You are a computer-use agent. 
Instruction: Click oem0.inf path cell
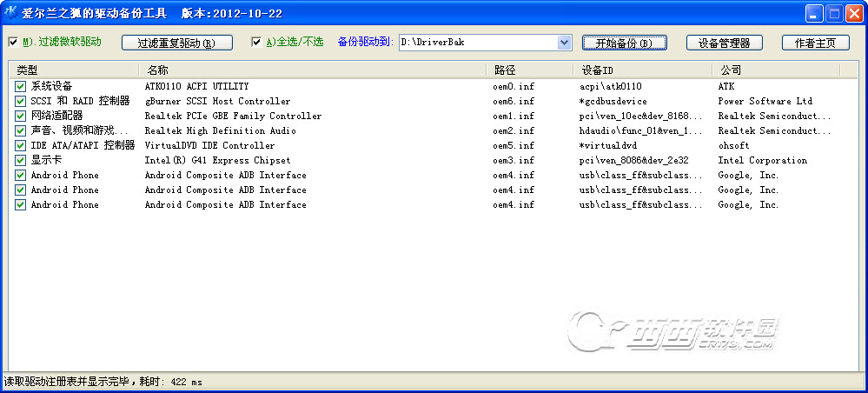(514, 86)
